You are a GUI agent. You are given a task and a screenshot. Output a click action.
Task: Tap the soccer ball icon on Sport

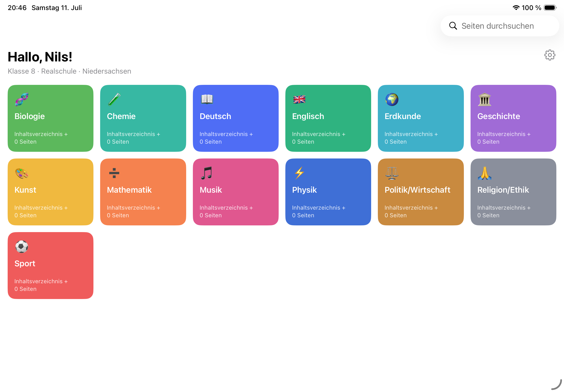[x=22, y=247]
